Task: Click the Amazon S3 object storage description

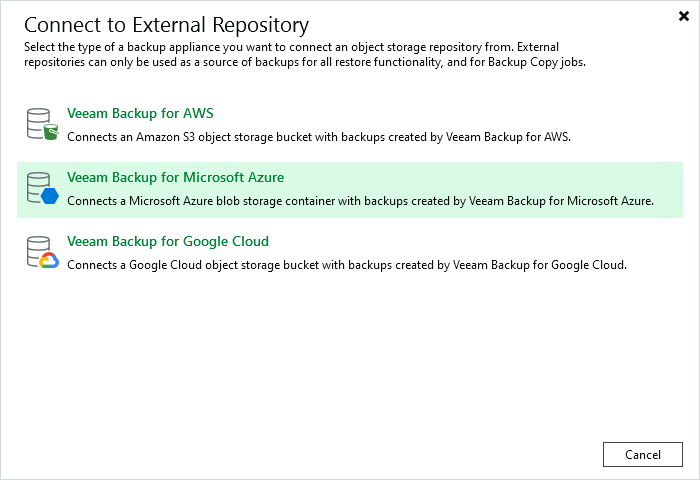Action: tap(319, 137)
